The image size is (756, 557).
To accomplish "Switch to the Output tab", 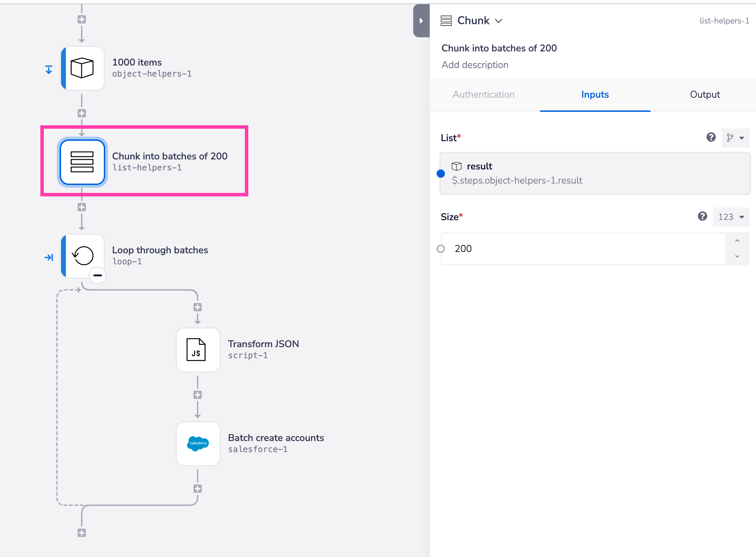I will (x=705, y=95).
